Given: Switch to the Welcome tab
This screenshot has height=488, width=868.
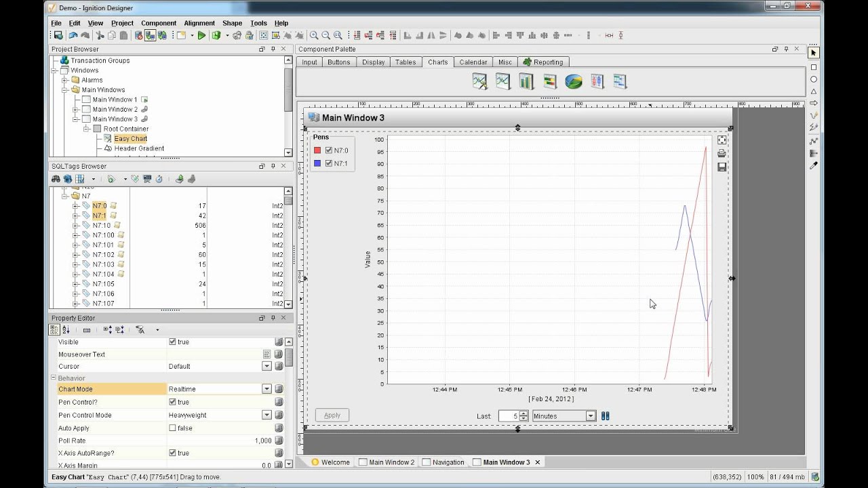Looking at the screenshot, I should [330, 462].
